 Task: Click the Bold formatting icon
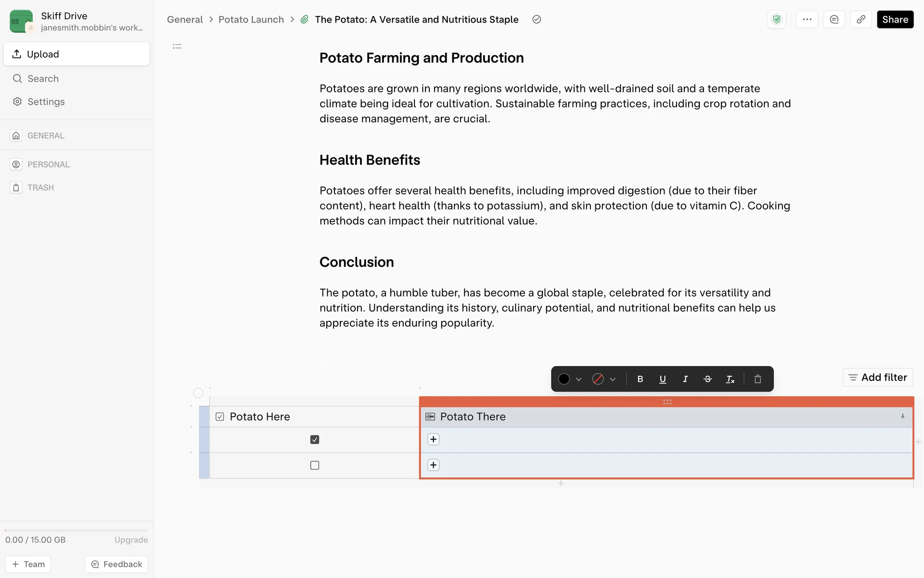coord(640,379)
